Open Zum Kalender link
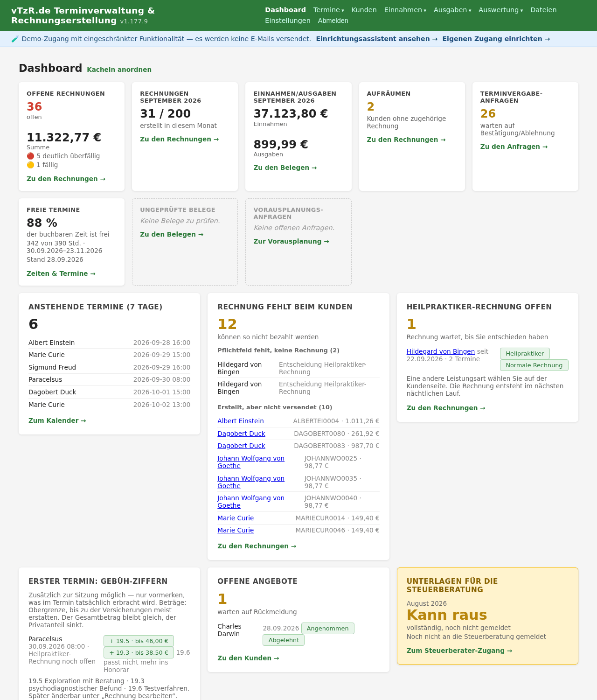 pyautogui.click(x=57, y=420)
